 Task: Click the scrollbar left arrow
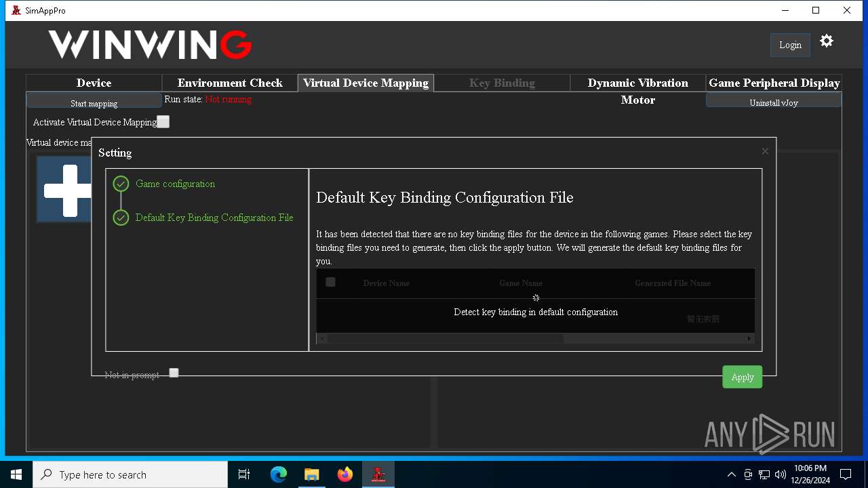click(x=321, y=338)
